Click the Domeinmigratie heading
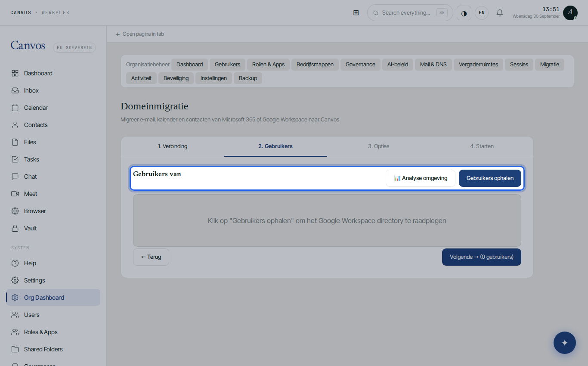588x366 pixels. pos(155,106)
